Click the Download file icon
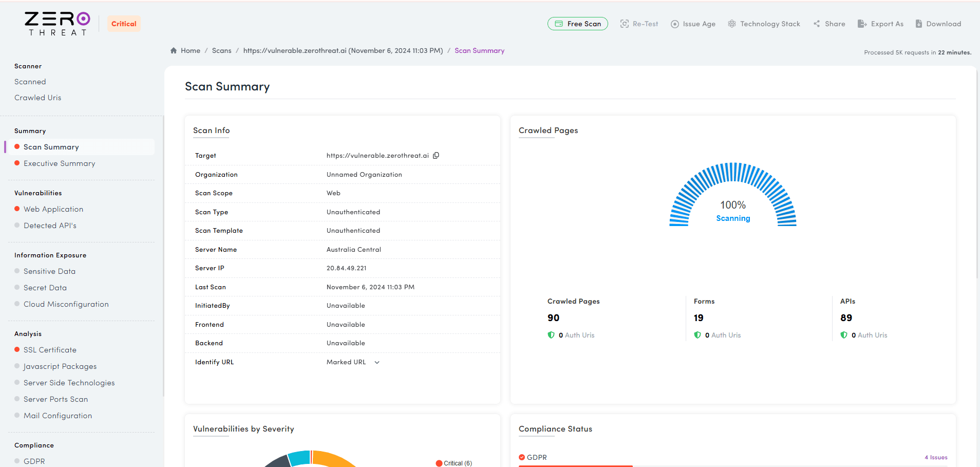 [x=919, y=24]
